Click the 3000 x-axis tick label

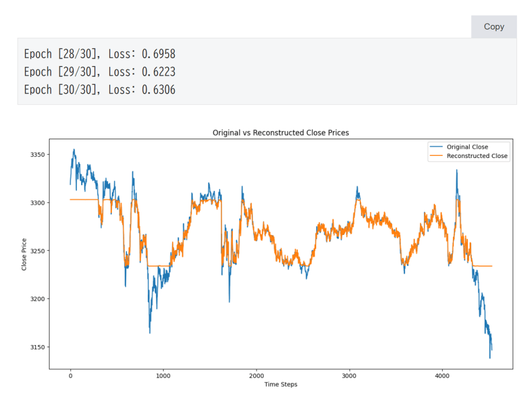(x=349, y=376)
